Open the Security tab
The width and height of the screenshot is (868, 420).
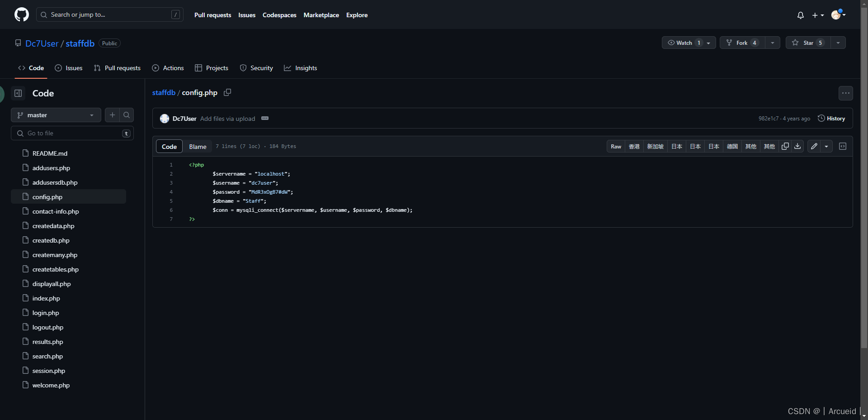coord(256,68)
